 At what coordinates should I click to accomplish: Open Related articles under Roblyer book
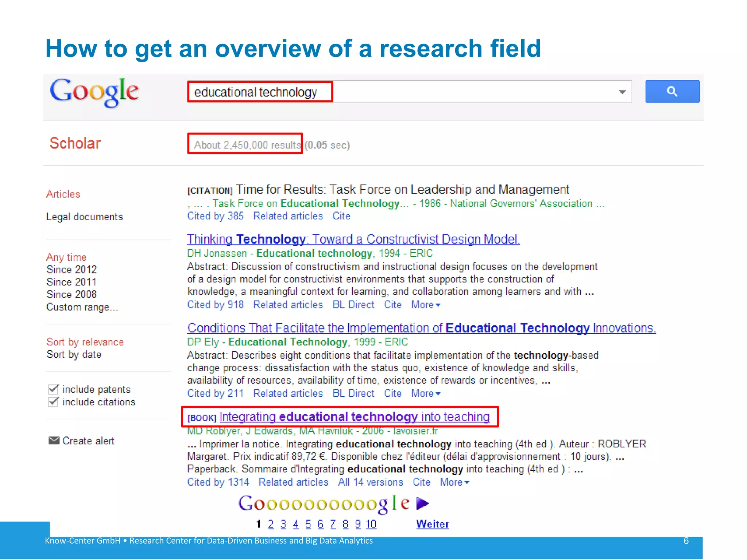(294, 482)
